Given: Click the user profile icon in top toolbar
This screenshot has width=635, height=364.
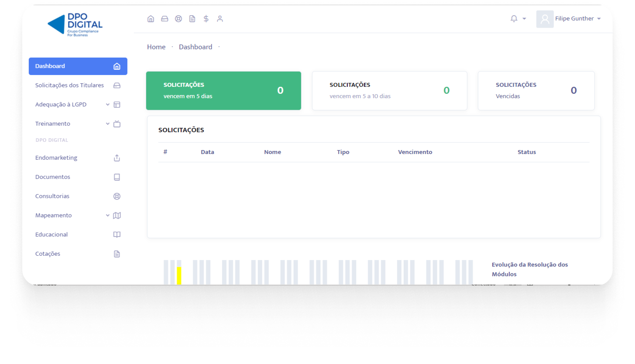Looking at the screenshot, I should coord(220,19).
